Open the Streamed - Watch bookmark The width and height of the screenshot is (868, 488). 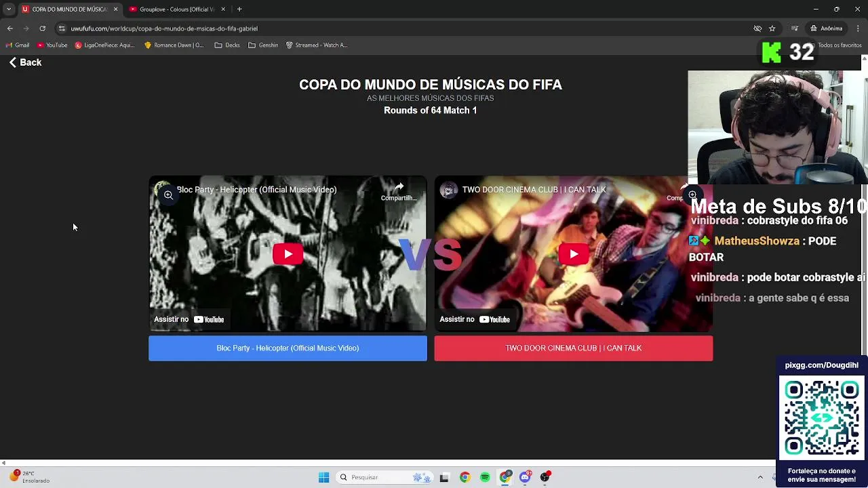tap(317, 45)
